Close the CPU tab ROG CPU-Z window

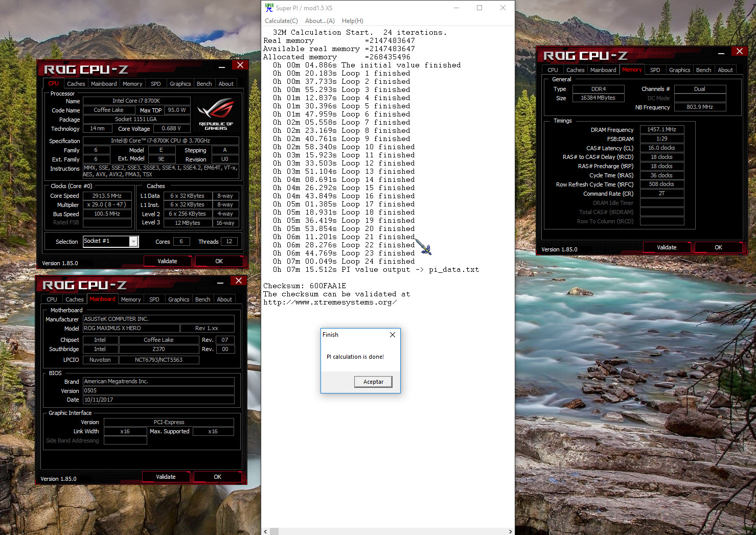240,65
